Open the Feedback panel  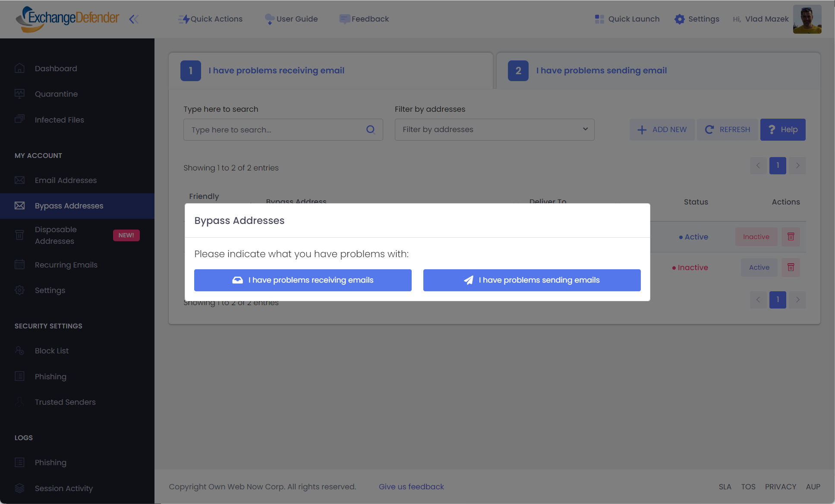click(364, 19)
